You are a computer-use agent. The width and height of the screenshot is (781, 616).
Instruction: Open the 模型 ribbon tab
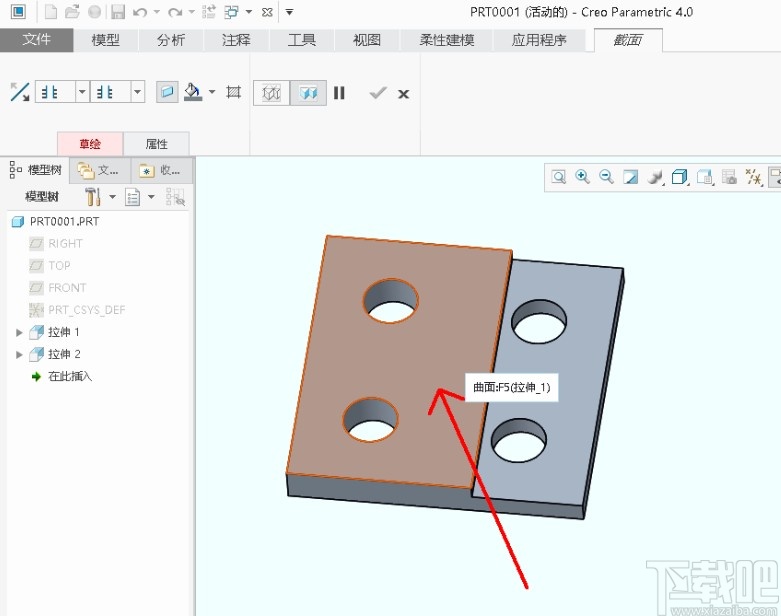pos(105,40)
